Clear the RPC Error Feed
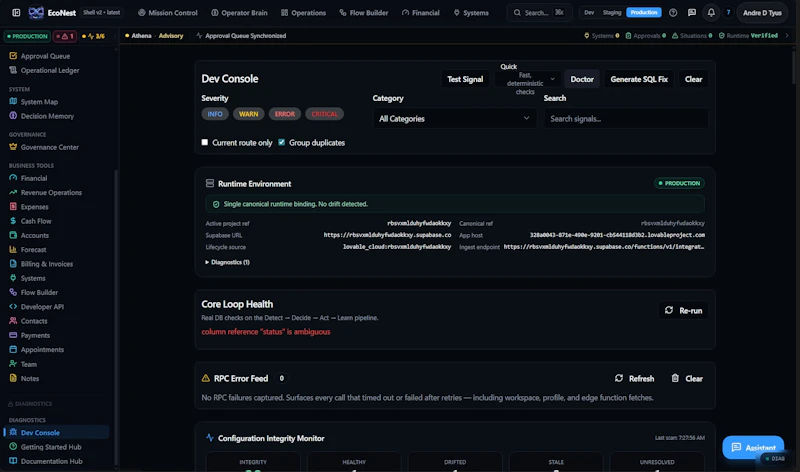Screen dimensions: 800x472 click(x=687, y=379)
